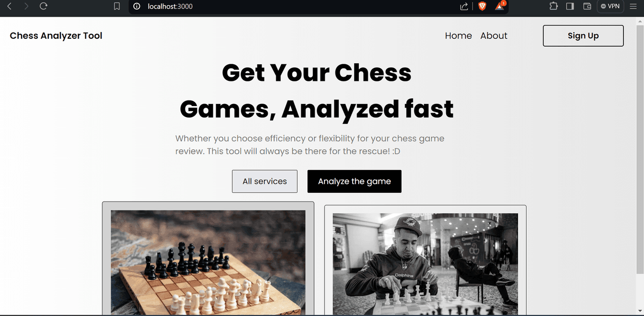The image size is (644, 316).
Task: Bookmark this page using bookmark icon
Action: 117,7
